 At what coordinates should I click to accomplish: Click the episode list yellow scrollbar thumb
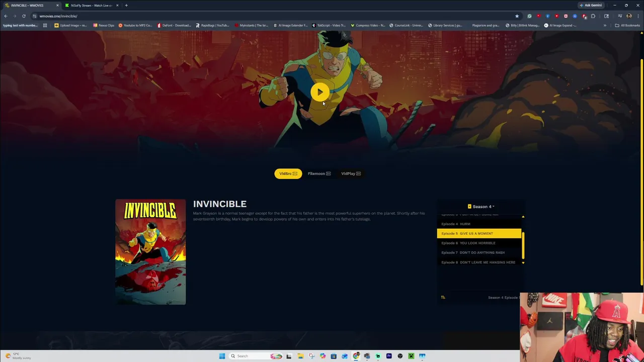tap(523, 245)
